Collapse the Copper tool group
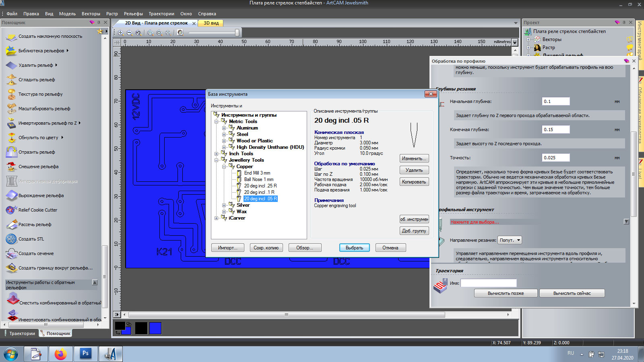Image resolution: width=644 pixels, height=362 pixels. pyautogui.click(x=224, y=167)
